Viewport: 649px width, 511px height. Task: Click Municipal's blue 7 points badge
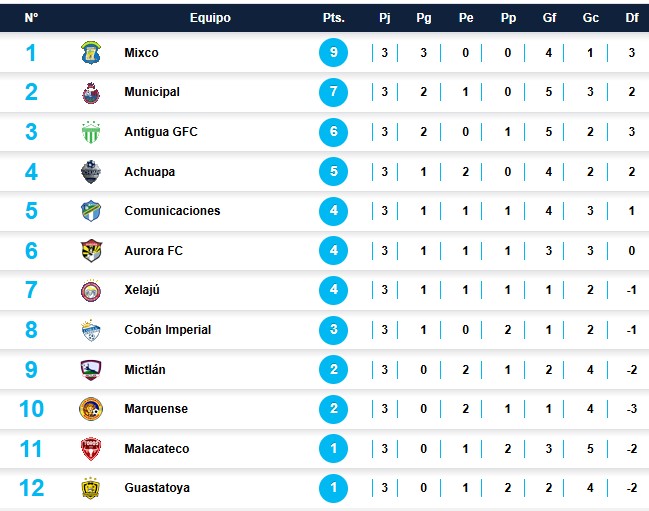pos(333,93)
